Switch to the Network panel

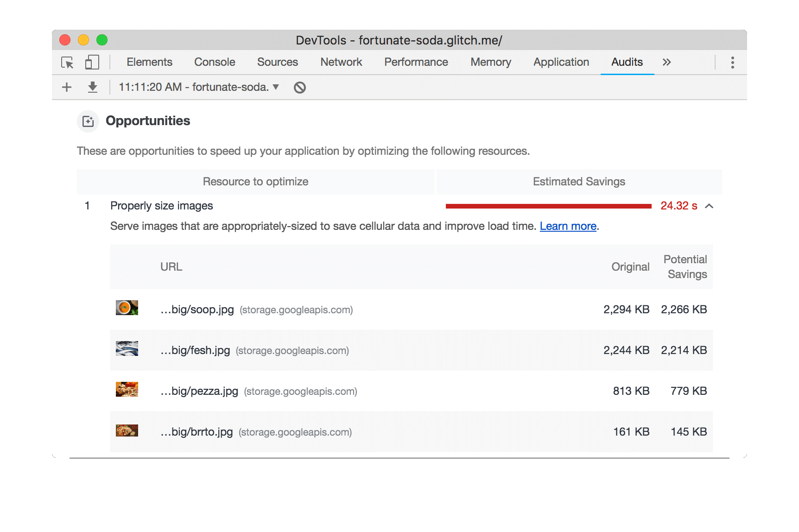coord(341,62)
